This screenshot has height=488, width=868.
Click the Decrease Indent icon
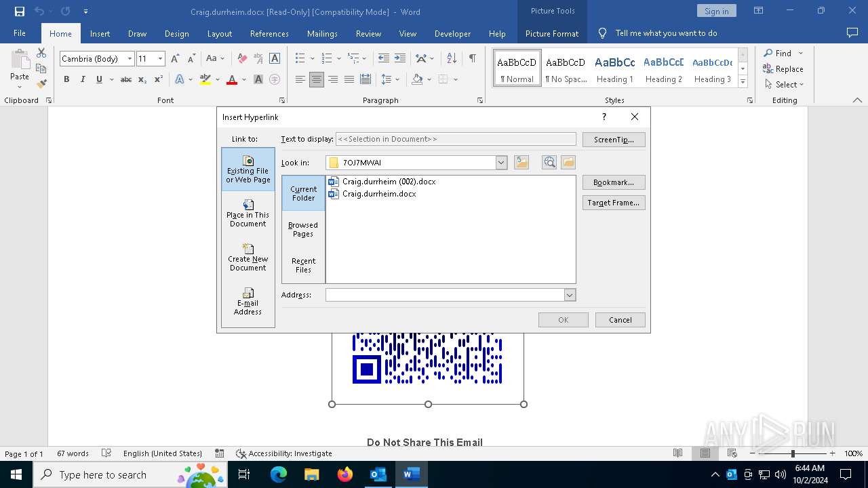(384, 59)
